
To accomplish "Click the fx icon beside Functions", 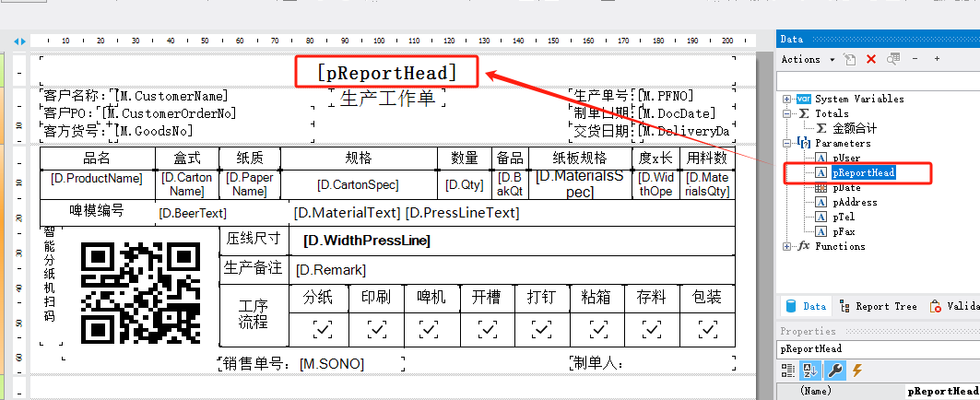I will click(x=804, y=246).
